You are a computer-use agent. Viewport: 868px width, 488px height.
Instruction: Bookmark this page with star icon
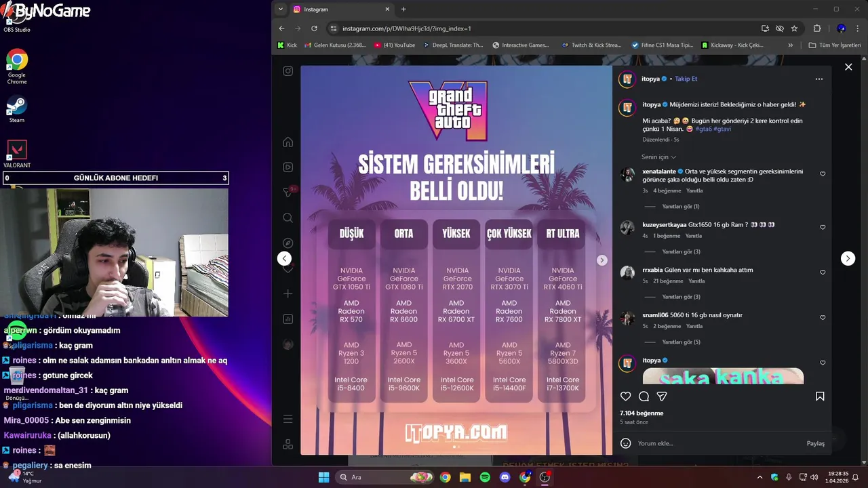click(x=794, y=28)
